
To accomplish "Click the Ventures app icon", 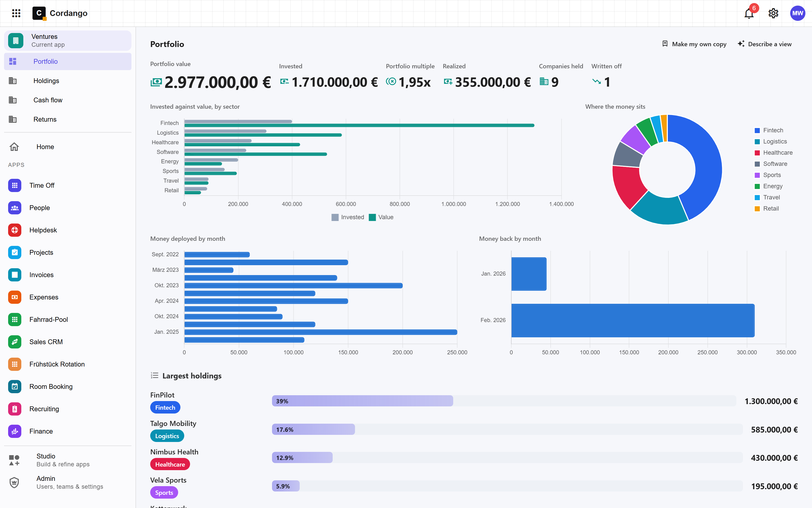I will [x=15, y=41].
